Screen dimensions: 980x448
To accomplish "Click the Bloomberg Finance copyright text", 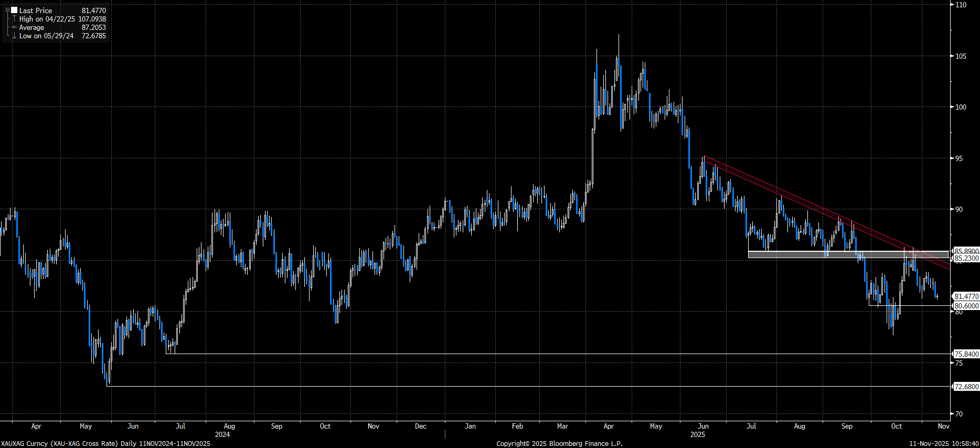I will tap(559, 443).
